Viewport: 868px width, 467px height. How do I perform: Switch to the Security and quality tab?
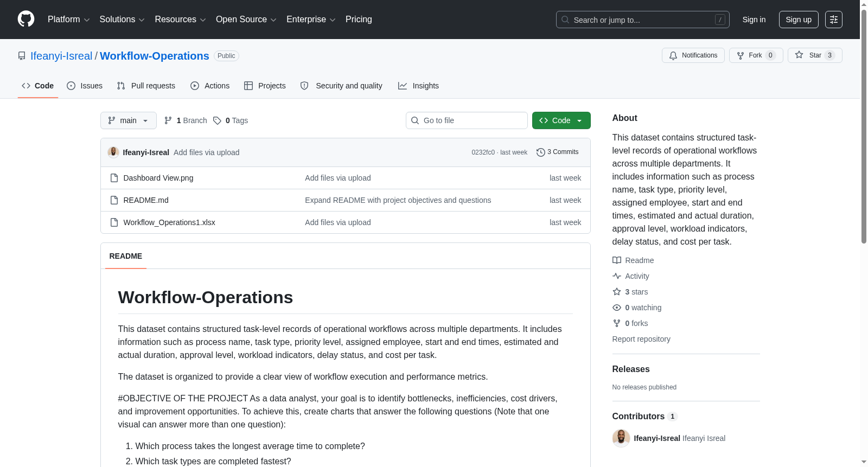click(x=341, y=86)
